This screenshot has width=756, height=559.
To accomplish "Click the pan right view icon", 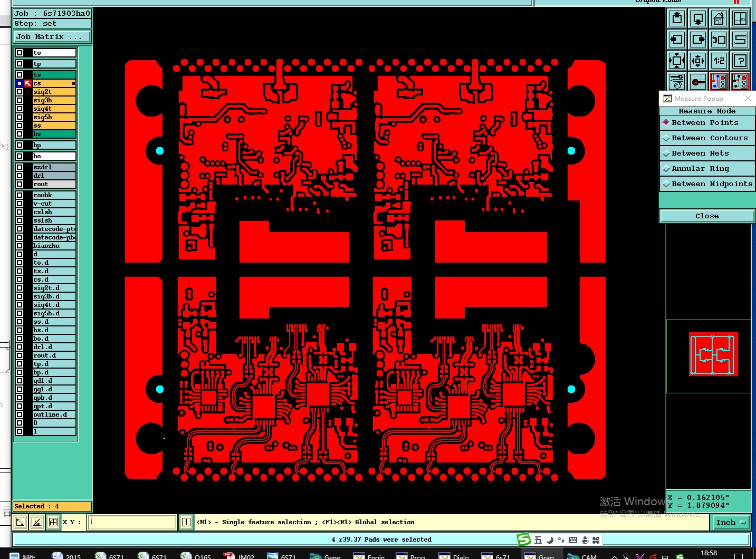I will point(698,40).
